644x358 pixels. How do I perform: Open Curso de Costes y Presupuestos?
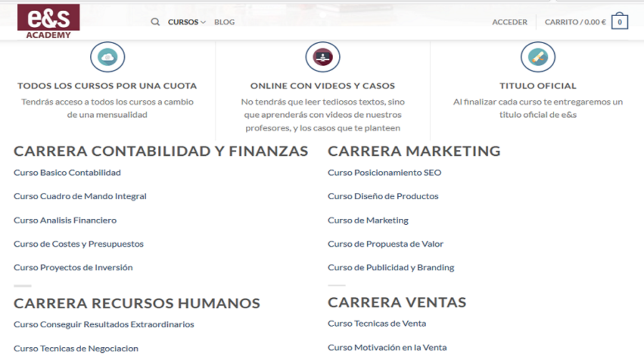(x=79, y=243)
